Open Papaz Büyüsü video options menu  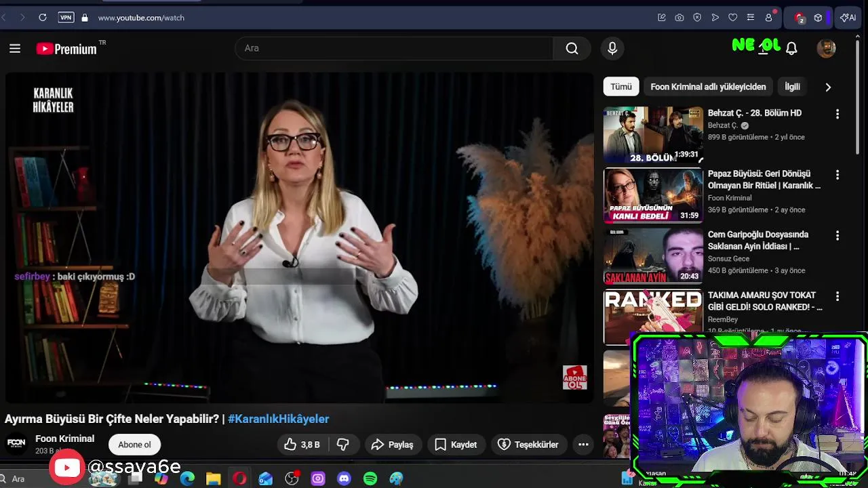[x=837, y=175]
